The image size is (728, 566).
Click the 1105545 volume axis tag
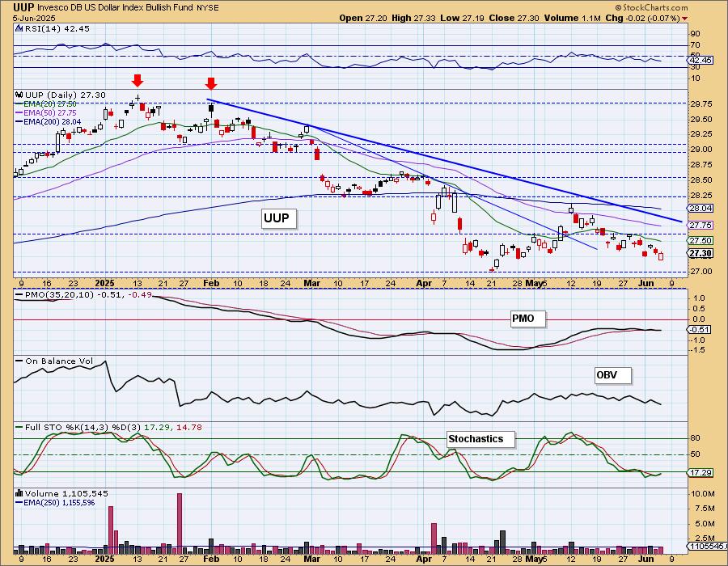708,547
